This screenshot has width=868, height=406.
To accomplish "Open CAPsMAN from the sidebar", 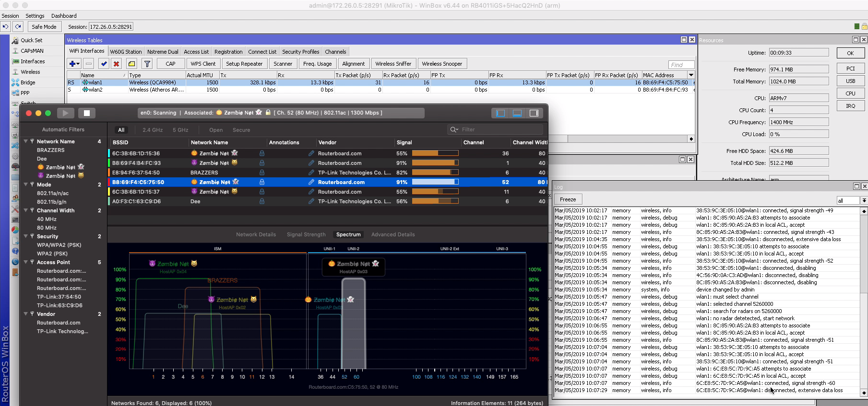I will click(32, 51).
